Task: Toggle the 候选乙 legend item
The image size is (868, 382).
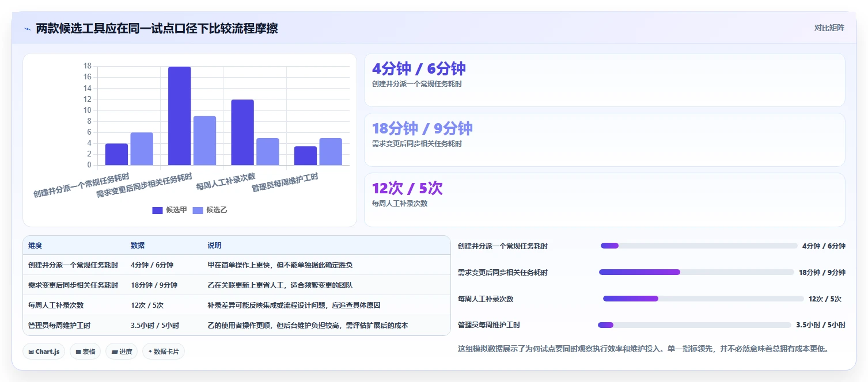Action: click(210, 210)
